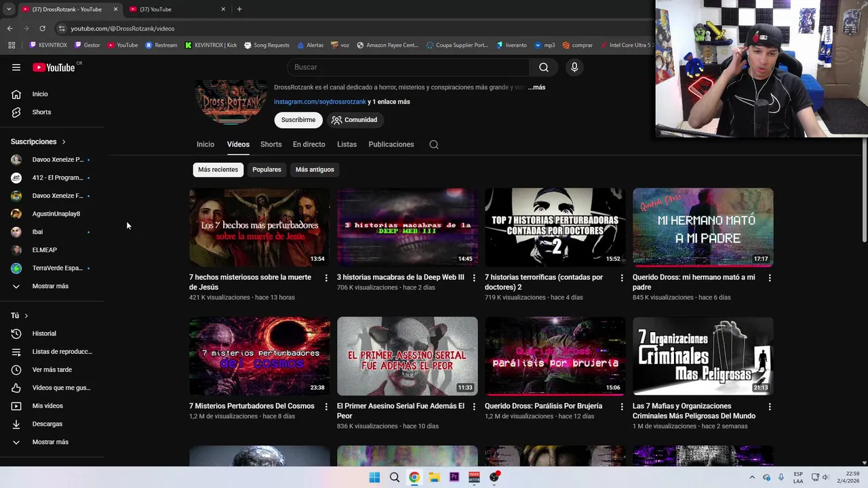Expand channel description with ...más
Viewport: 868px width, 488px height.
(x=536, y=87)
